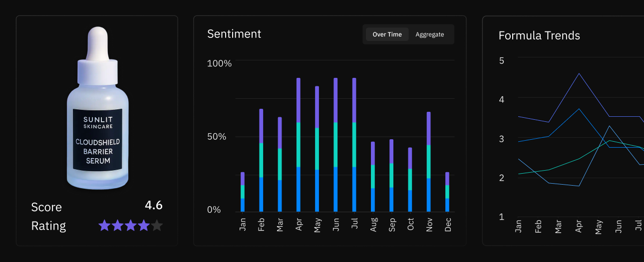Viewport: 644px width, 262px height.
Task: Click the Sentiment panel title
Action: coord(234,34)
